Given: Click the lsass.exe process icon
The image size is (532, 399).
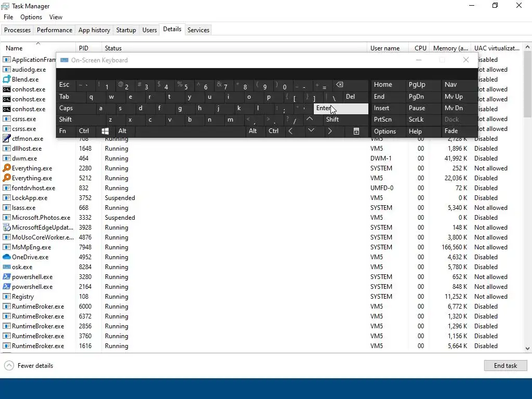Looking at the screenshot, I should (x=6, y=208).
